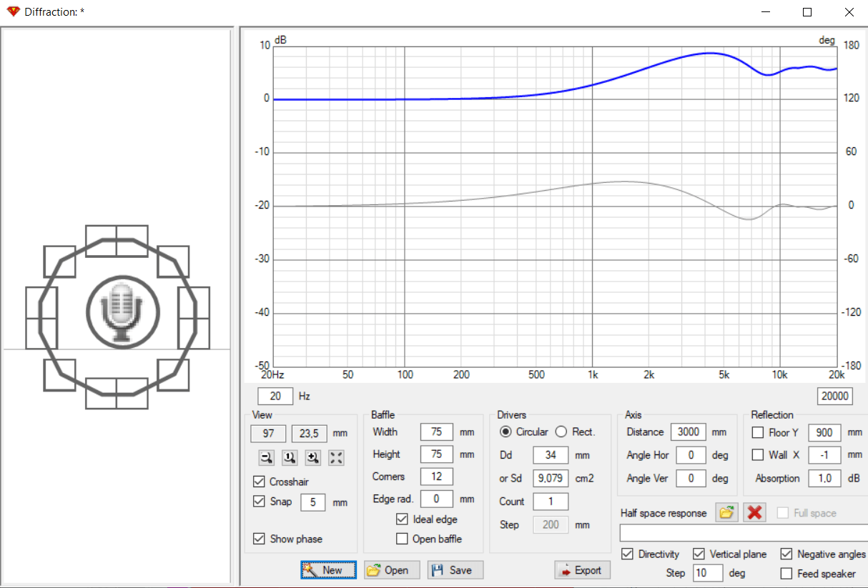This screenshot has width=868, height=588.
Task: Click the Absorption field showing 1,0
Action: pos(825,478)
